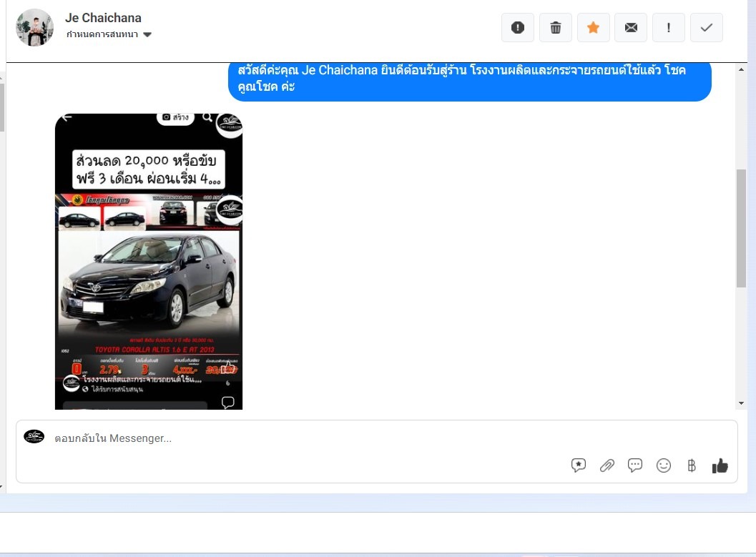Attach a file with paperclip icon
This screenshot has width=756, height=557.
click(607, 465)
